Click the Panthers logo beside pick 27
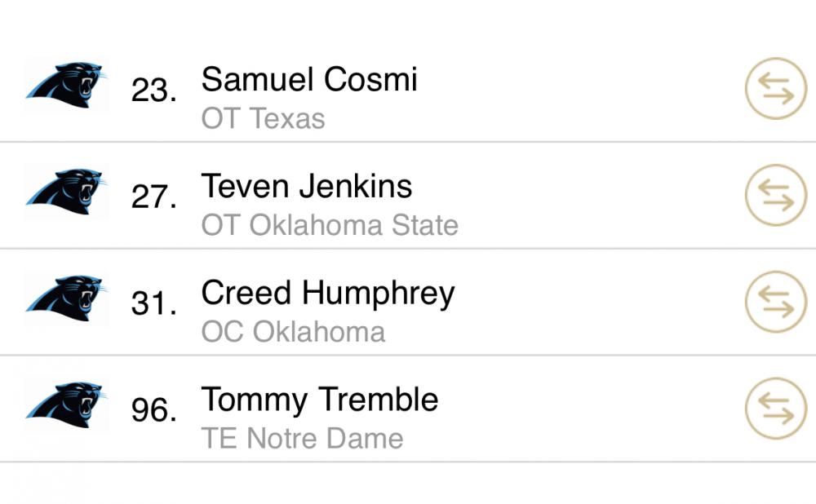The image size is (816, 504). 66,191
